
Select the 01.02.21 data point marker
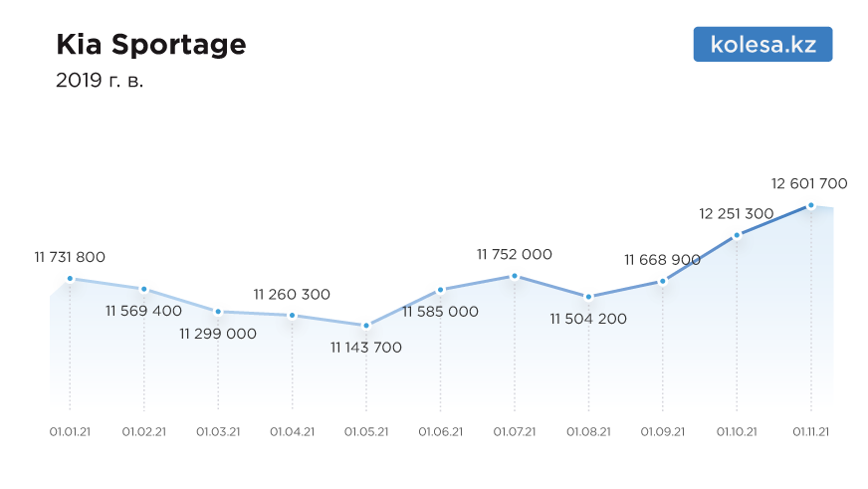coord(144,289)
